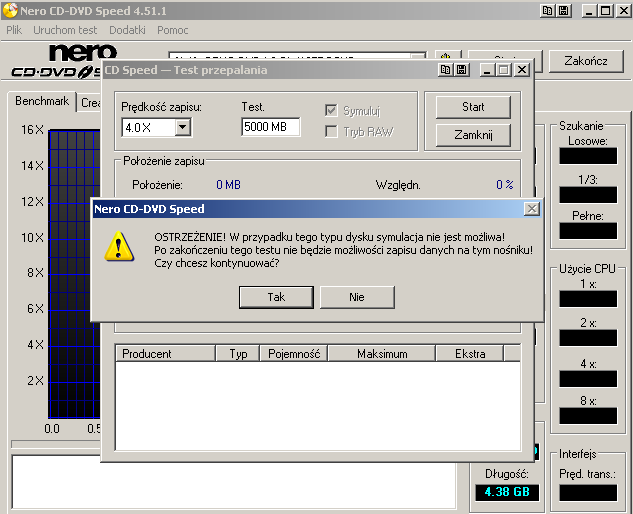633x514 pixels.
Task: Click the CPU usage 4 x display
Action: (x=588, y=379)
